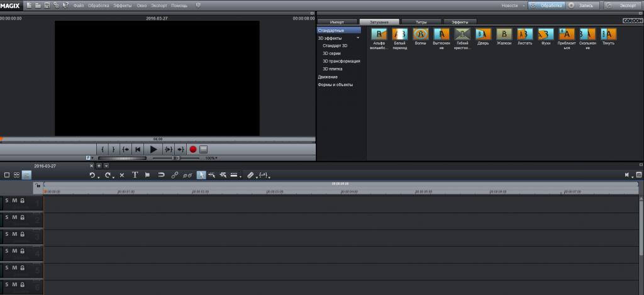Select the single-track mouse mode icon
Viewport: 644px width, 295px height.
211,175
